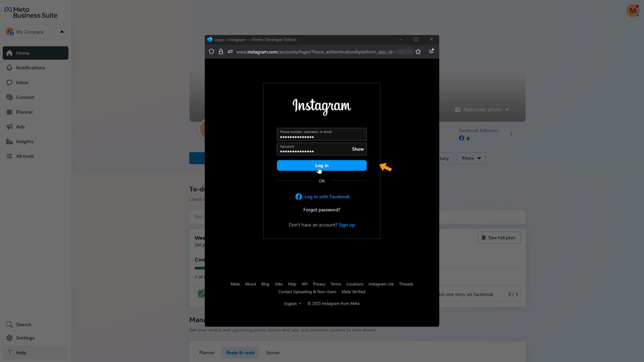The image size is (644, 362).
Task: Open the Privacy footer link
Action: [x=319, y=284]
